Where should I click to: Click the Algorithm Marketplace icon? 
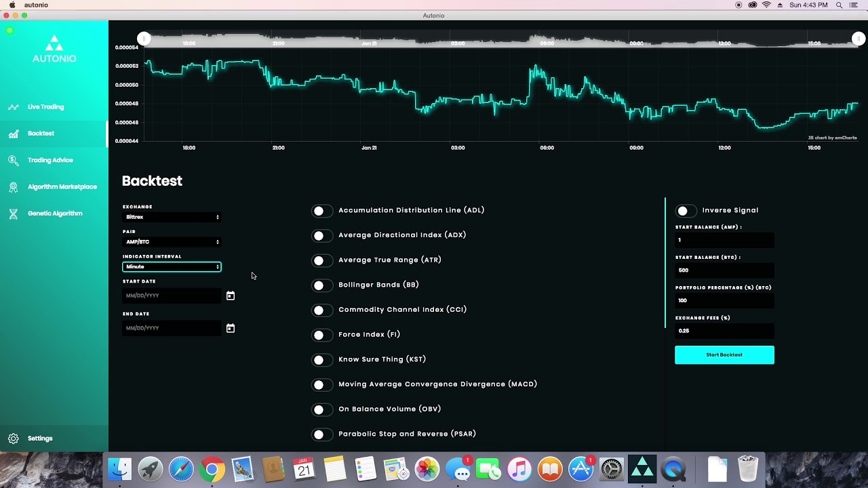pos(14,187)
